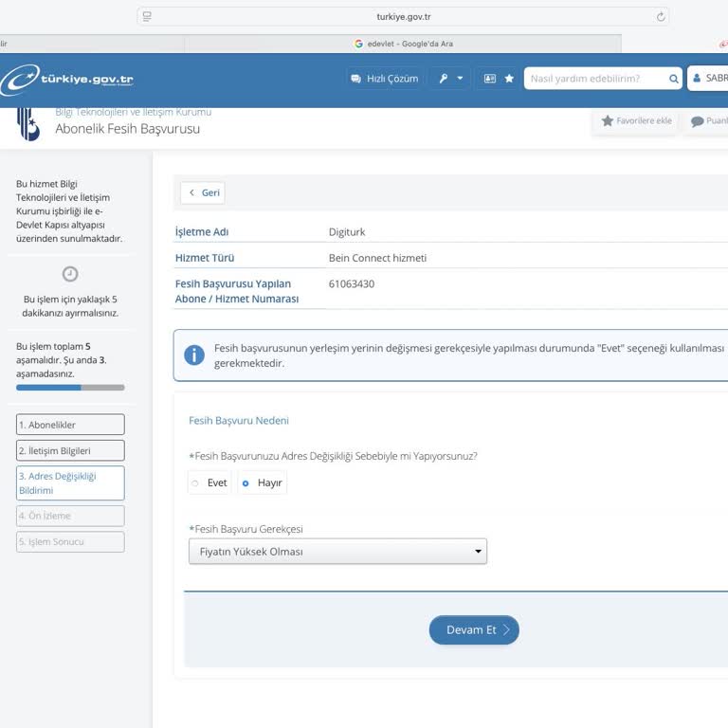Click the step progress bar
The height and width of the screenshot is (728, 728).
coord(70,388)
